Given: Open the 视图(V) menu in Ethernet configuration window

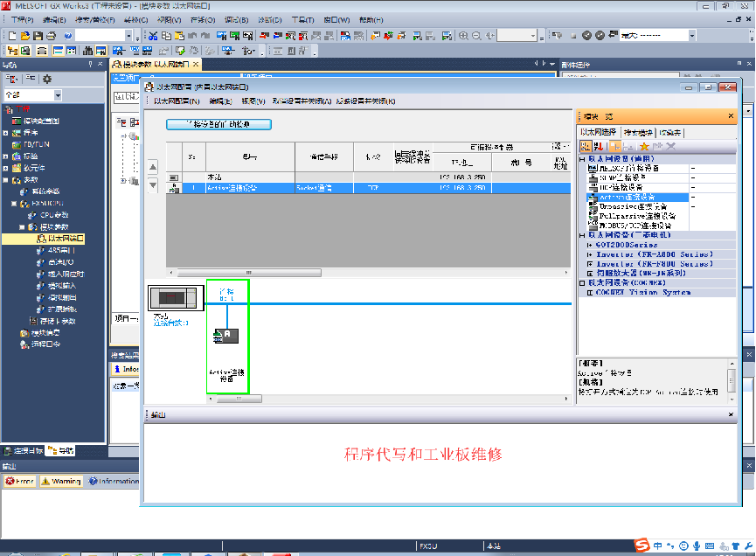Looking at the screenshot, I should (x=253, y=101).
